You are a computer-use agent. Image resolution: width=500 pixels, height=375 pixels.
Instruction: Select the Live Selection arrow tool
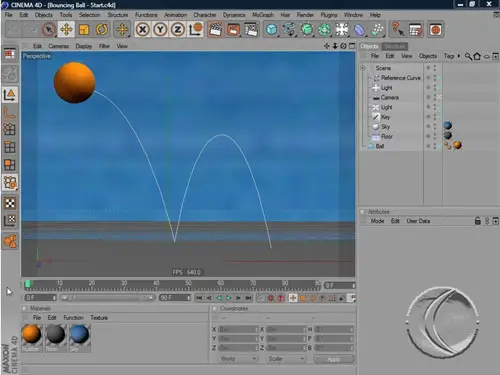(x=49, y=30)
